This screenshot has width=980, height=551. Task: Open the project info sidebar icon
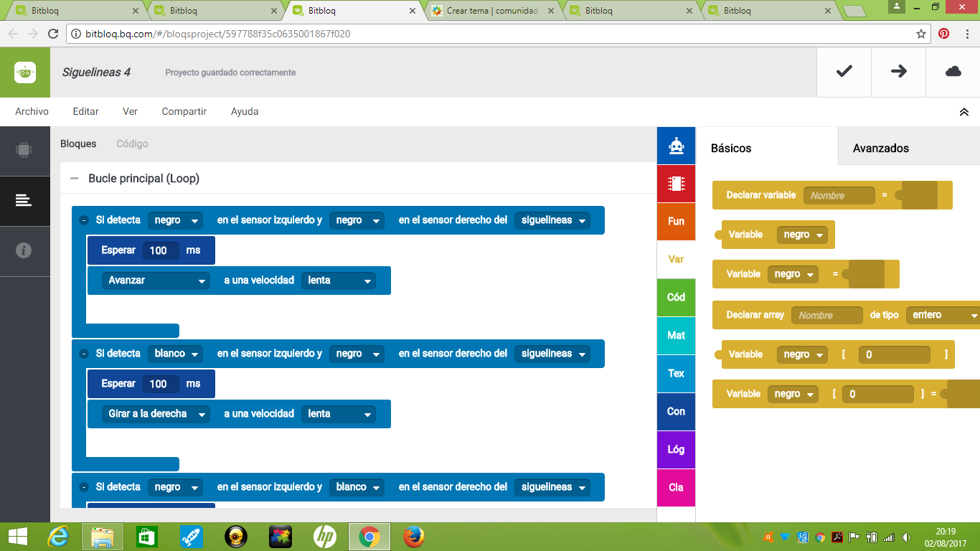coord(24,250)
